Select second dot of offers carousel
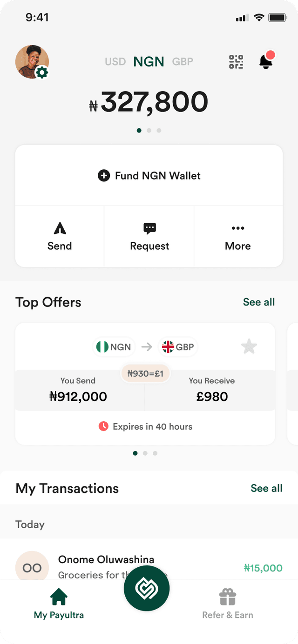This screenshot has height=644, width=298. pyautogui.click(x=145, y=453)
